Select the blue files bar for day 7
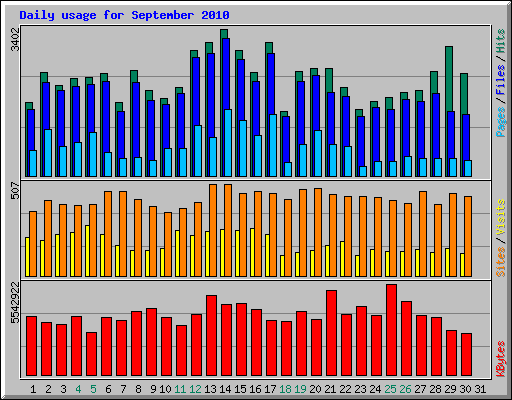Viewport: 512px width, 400px height. [x=121, y=135]
